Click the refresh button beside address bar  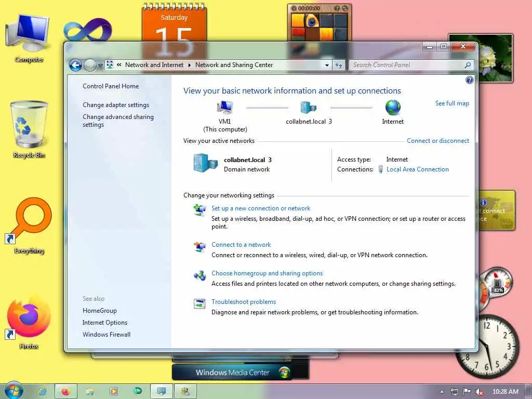[x=339, y=65]
